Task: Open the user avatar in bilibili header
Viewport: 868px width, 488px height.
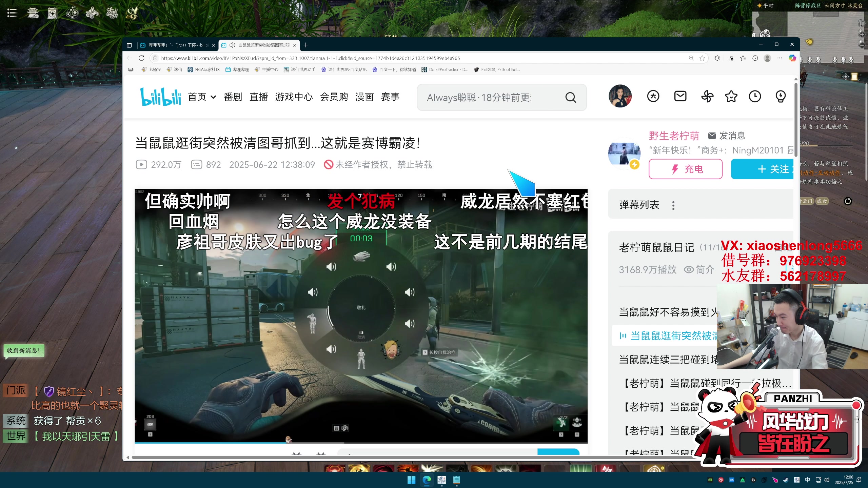Action: [620, 96]
